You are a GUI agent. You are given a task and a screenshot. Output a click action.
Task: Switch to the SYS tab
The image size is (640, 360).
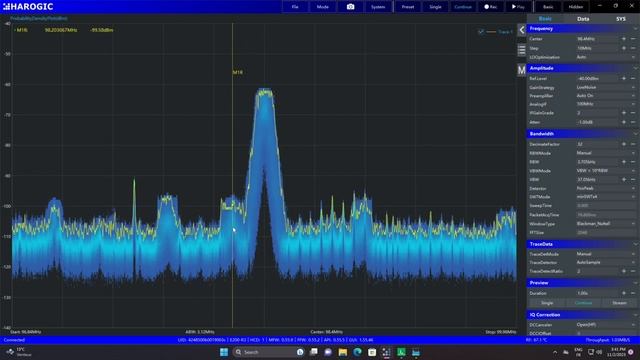click(620, 19)
